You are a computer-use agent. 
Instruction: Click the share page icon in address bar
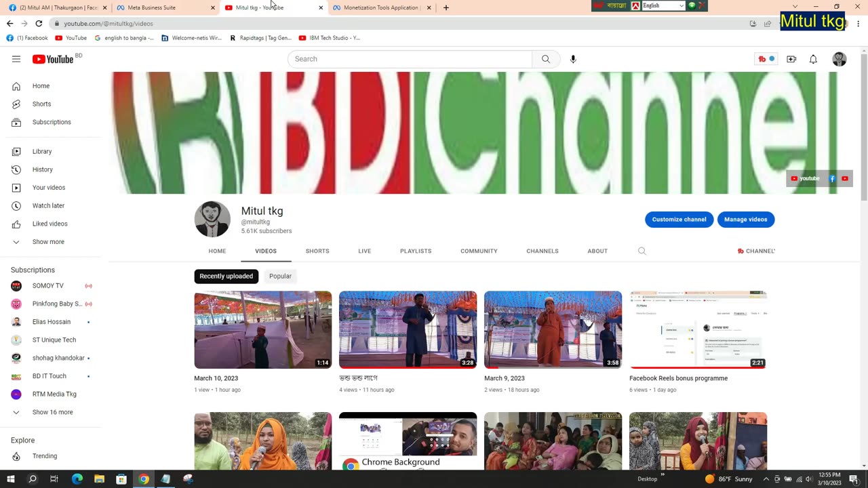pos(768,23)
